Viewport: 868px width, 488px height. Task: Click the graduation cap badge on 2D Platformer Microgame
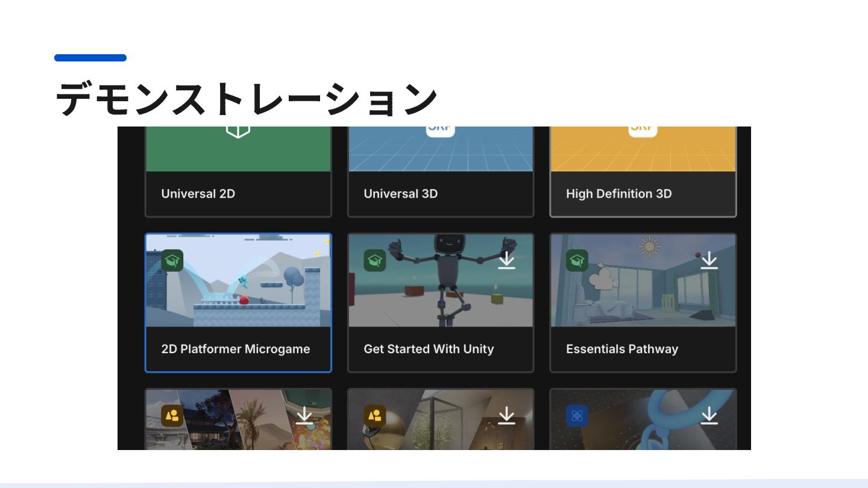pyautogui.click(x=172, y=260)
